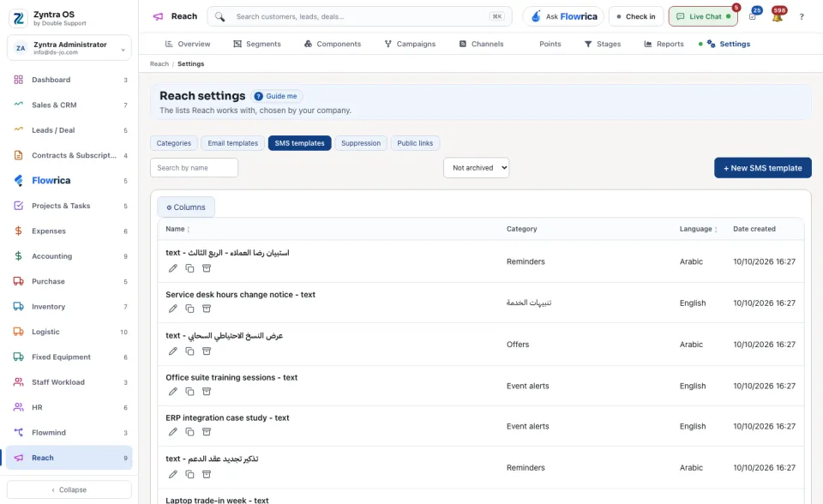Archive the Arabic customer survey SMS template
The image size is (823, 504).
tap(207, 268)
